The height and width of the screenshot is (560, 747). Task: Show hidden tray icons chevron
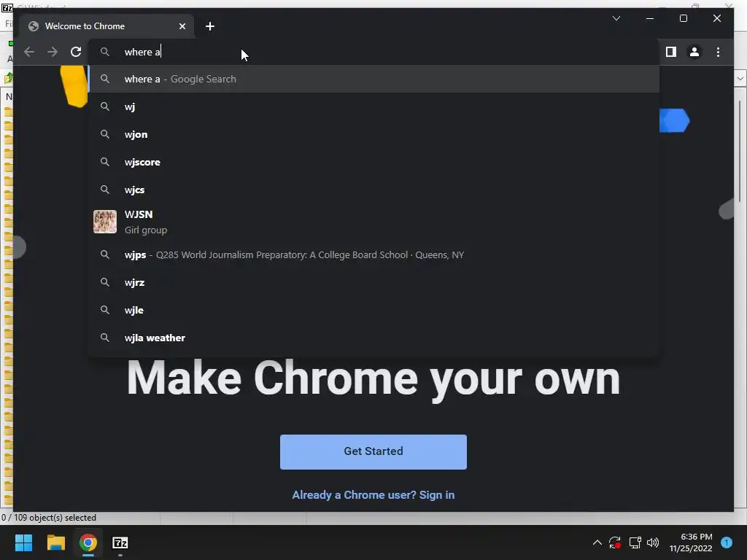(597, 542)
